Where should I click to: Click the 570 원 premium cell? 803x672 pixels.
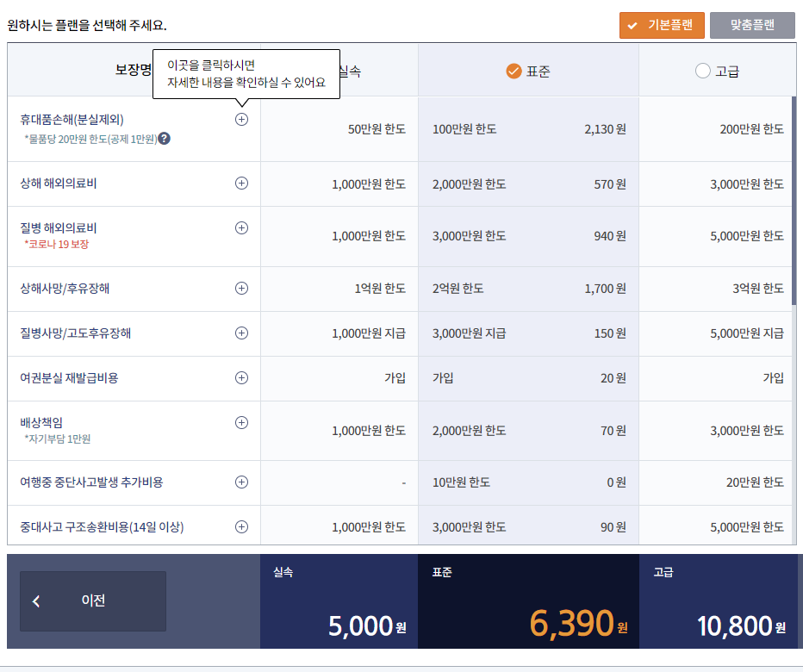point(610,184)
